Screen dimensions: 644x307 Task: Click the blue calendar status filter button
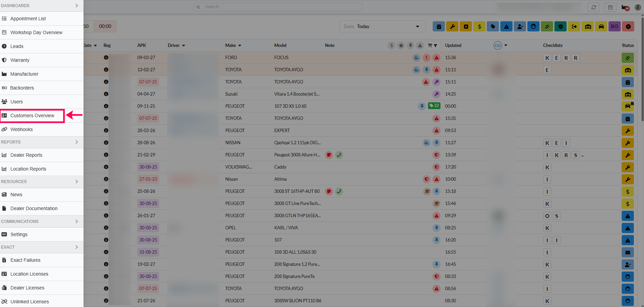pyautogui.click(x=439, y=26)
